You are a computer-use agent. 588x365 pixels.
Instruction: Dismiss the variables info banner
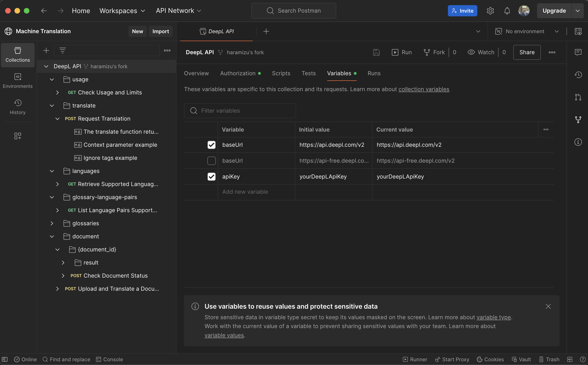pos(548,306)
